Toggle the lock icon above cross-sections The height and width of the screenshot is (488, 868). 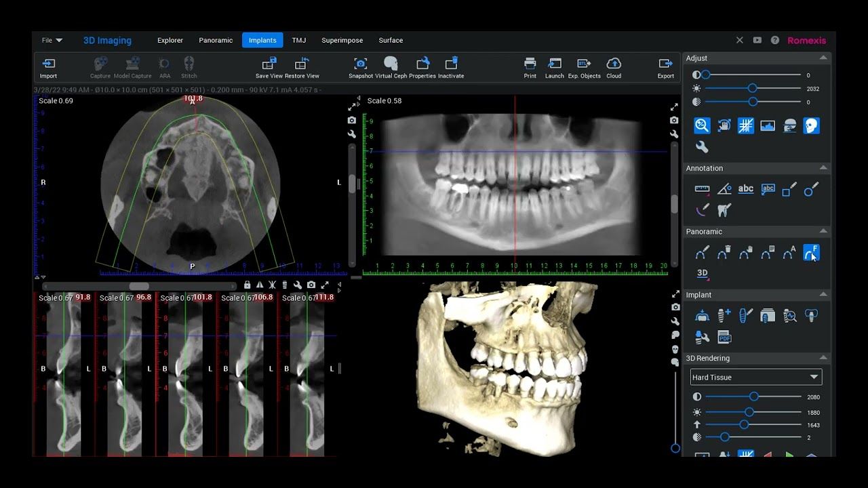pos(247,285)
